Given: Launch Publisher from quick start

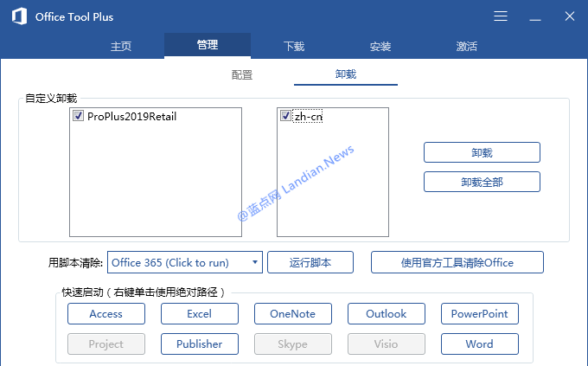Looking at the screenshot, I should (200, 344).
